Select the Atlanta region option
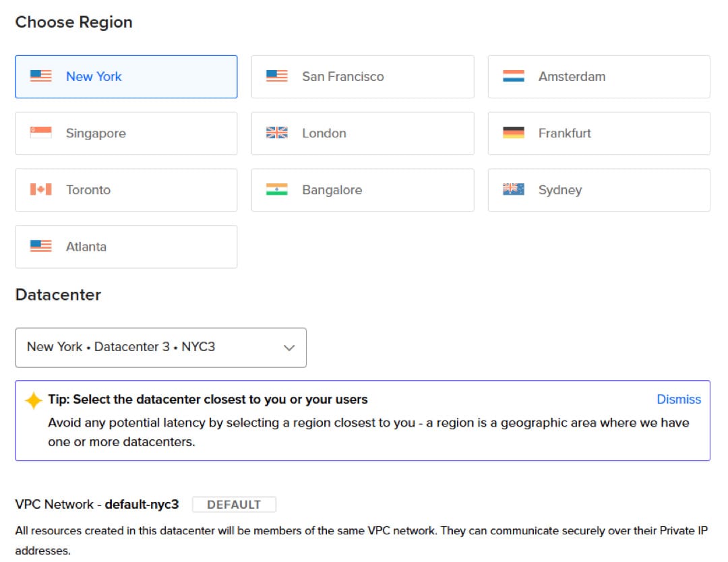 (126, 247)
